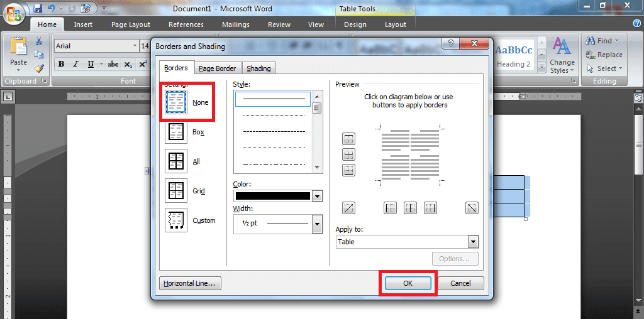
Task: Select the Borders tab
Action: coord(176,68)
